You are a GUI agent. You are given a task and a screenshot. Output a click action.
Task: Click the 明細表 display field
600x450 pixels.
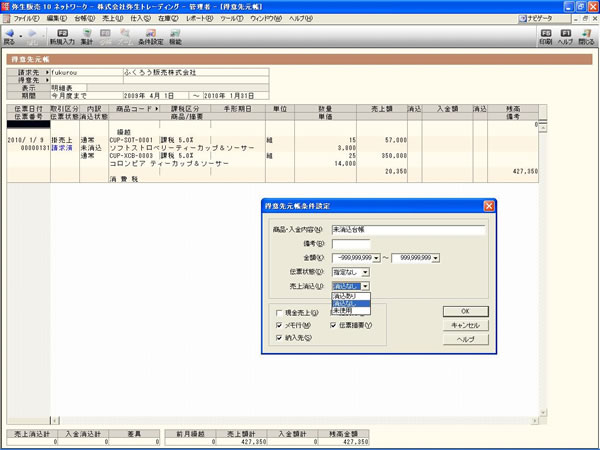[x=68, y=88]
